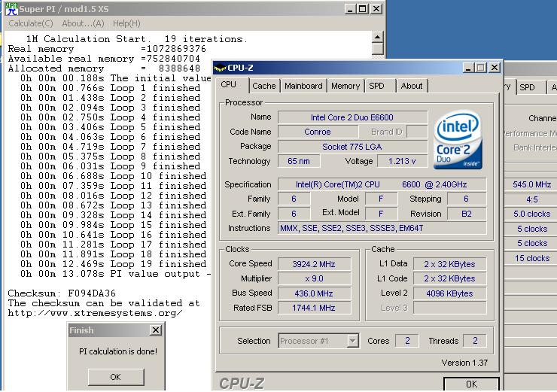Click the Super PI scrollbar up arrow
The width and height of the screenshot is (557, 392).
[377, 37]
